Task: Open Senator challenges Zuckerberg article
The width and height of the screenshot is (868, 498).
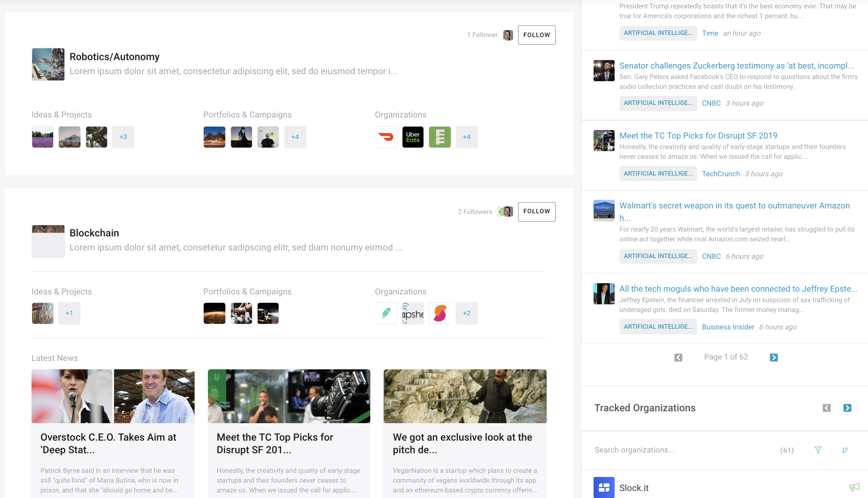Action: click(x=737, y=66)
